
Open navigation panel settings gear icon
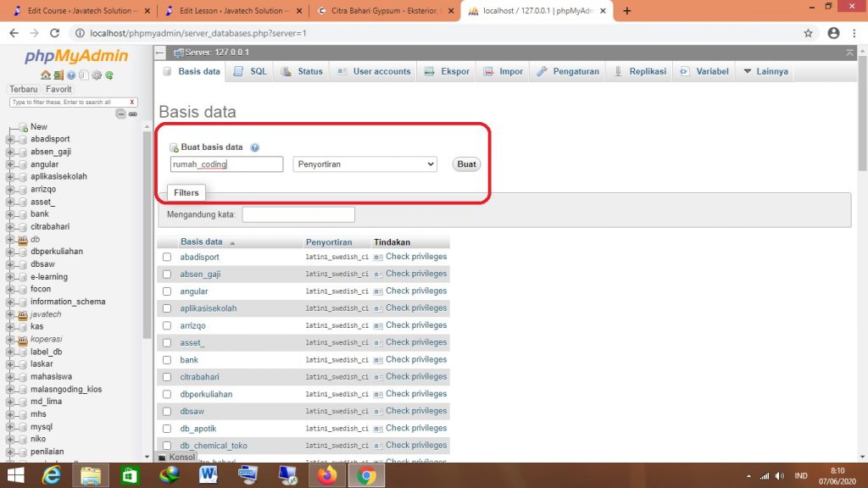click(x=97, y=75)
